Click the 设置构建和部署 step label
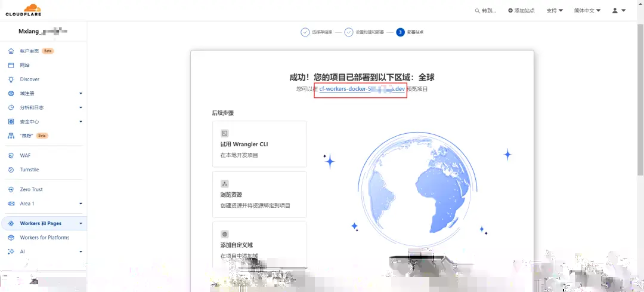This screenshot has width=644, height=292. tap(370, 32)
